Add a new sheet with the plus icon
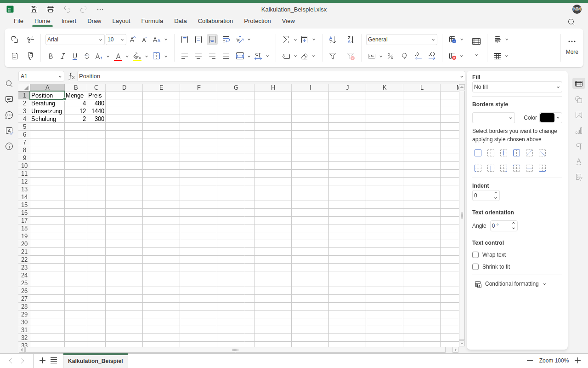 tap(42, 361)
